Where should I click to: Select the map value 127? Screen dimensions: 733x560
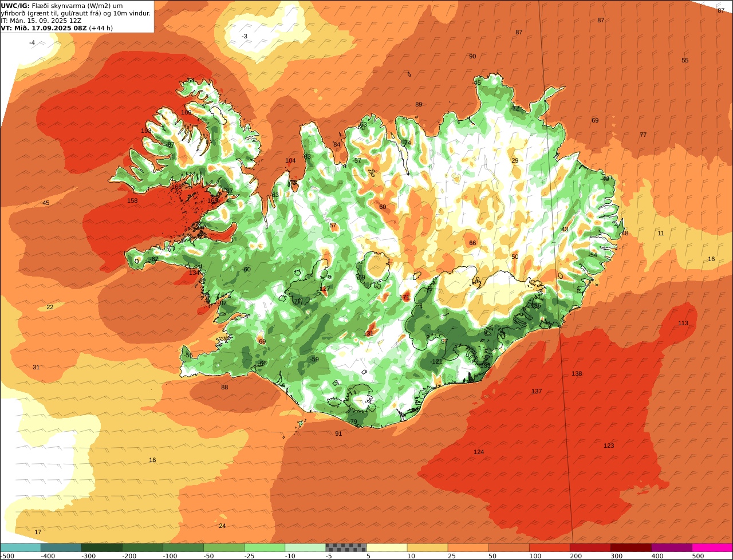pos(325,289)
